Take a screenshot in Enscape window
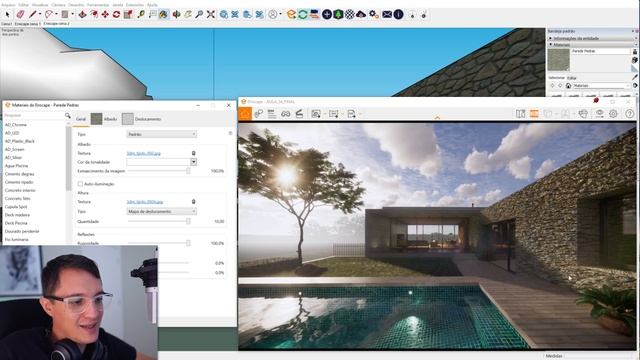Screen dimensions: 640x360 tap(316, 114)
